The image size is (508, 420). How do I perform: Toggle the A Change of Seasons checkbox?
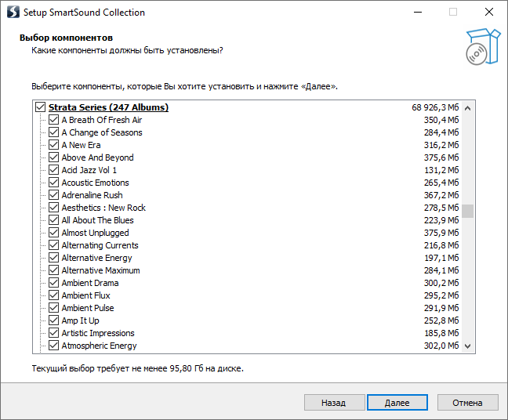point(53,132)
